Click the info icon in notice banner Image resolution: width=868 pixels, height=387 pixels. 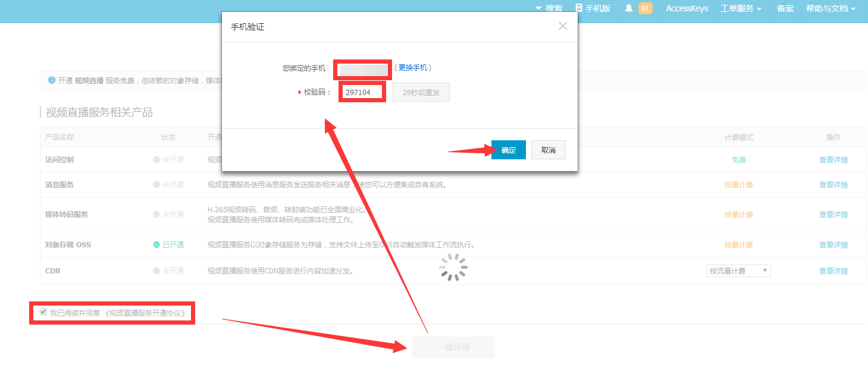(52, 80)
